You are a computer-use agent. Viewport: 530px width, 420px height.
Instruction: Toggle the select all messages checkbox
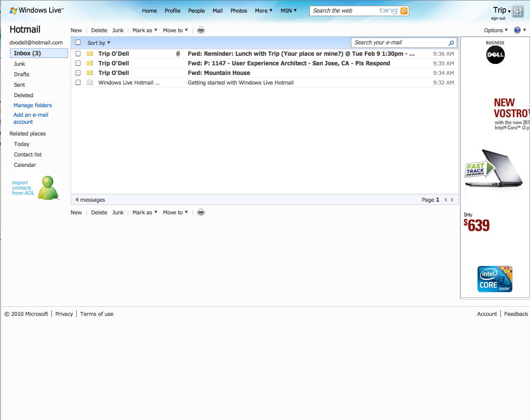click(x=78, y=42)
